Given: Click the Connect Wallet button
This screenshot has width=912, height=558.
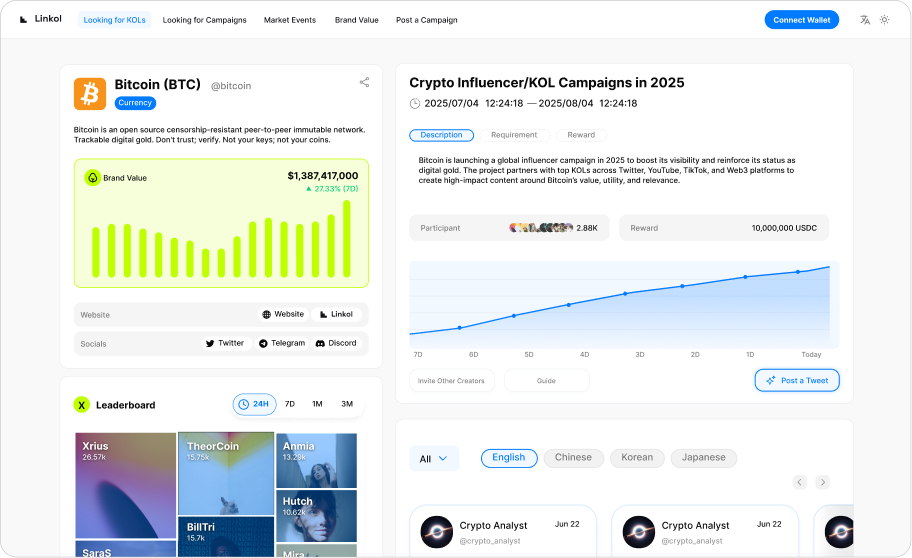Looking at the screenshot, I should point(801,20).
